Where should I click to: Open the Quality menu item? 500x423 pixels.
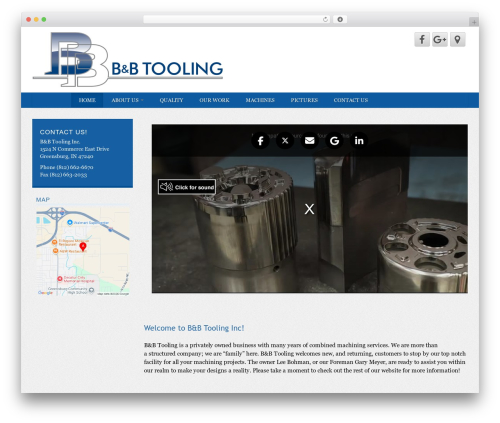171,100
